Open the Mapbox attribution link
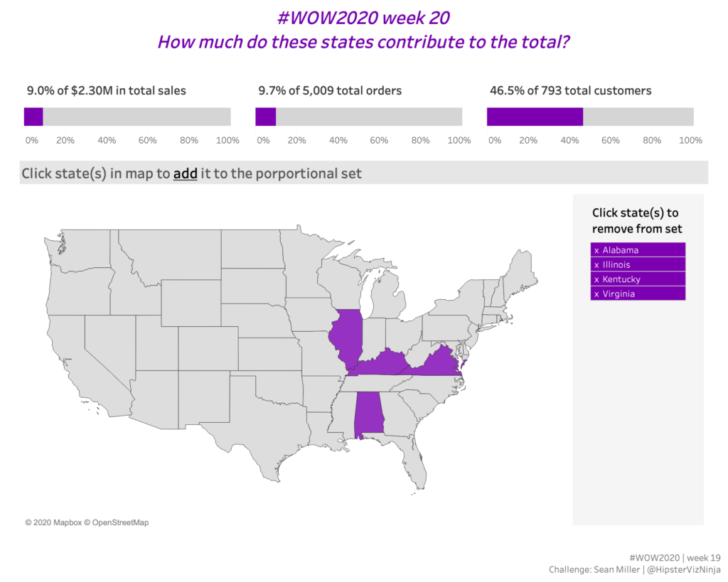The width and height of the screenshot is (728, 582). pyautogui.click(x=60, y=523)
